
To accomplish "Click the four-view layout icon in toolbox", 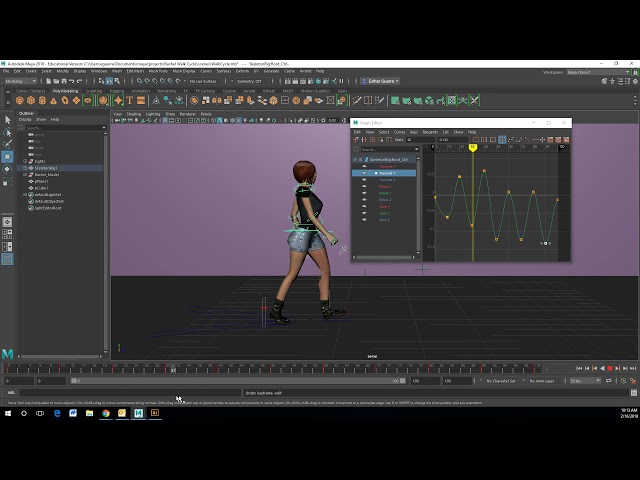I will coord(7,234).
